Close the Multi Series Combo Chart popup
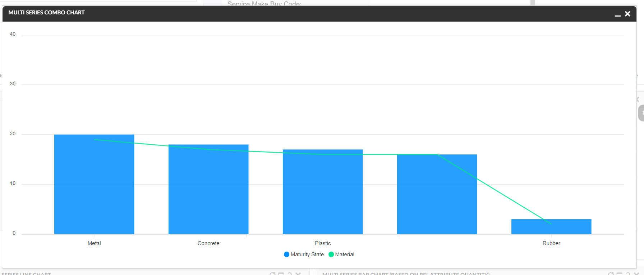The image size is (644, 275). point(627,14)
